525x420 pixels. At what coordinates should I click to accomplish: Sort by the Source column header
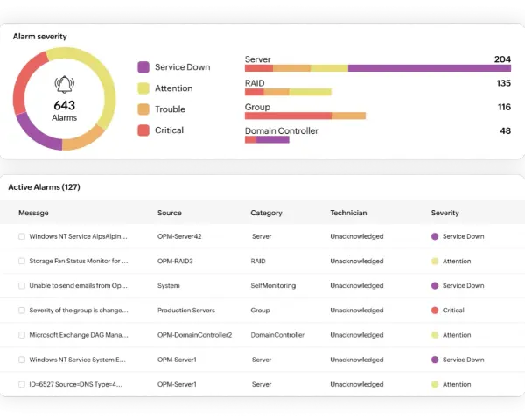click(x=170, y=213)
